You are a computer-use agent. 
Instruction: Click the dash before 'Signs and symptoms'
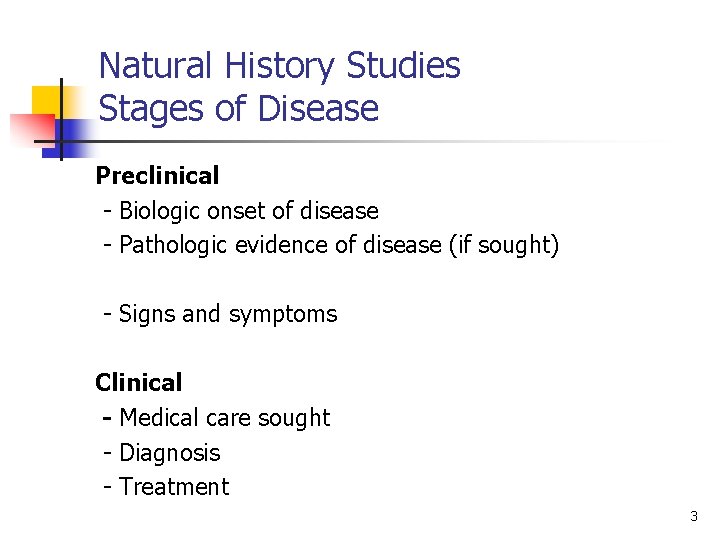[x=108, y=314]
